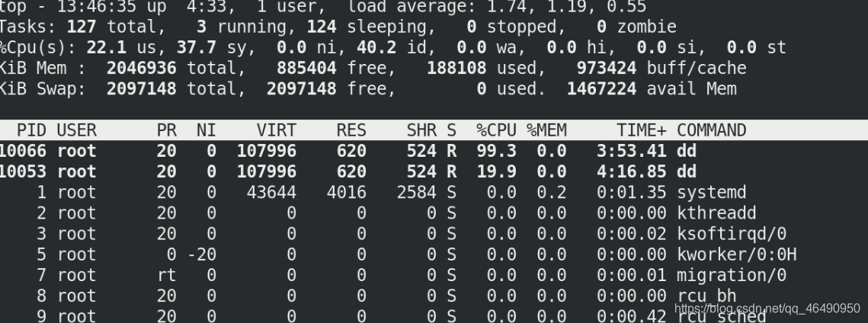Select the kthreadd command name

click(716, 213)
